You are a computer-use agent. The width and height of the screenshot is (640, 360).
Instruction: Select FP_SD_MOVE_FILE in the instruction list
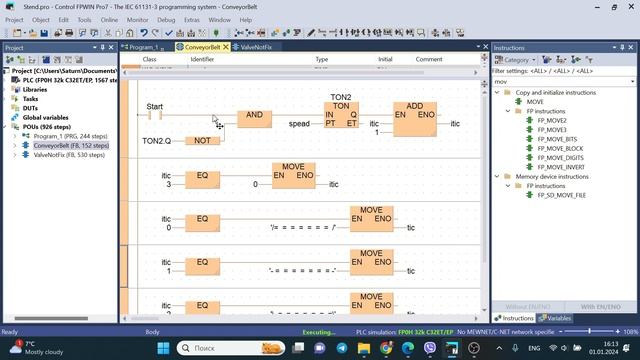coord(561,195)
